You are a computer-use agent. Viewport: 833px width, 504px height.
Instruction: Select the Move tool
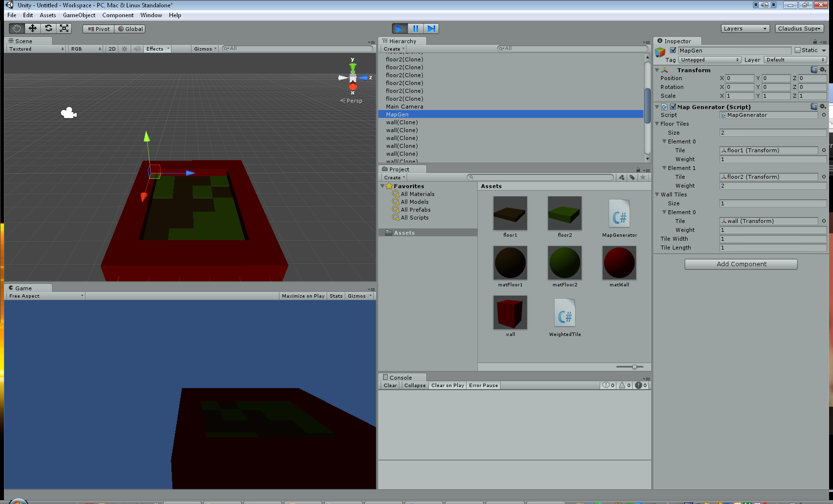click(32, 28)
